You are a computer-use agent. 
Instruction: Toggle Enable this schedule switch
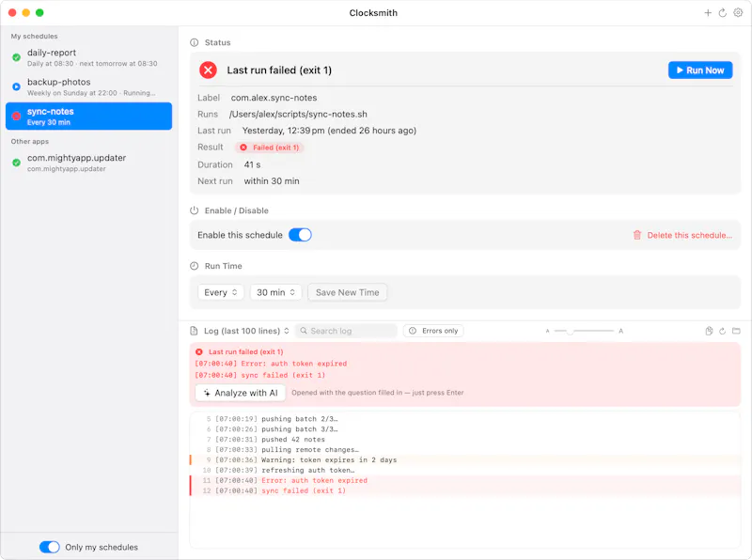click(300, 235)
